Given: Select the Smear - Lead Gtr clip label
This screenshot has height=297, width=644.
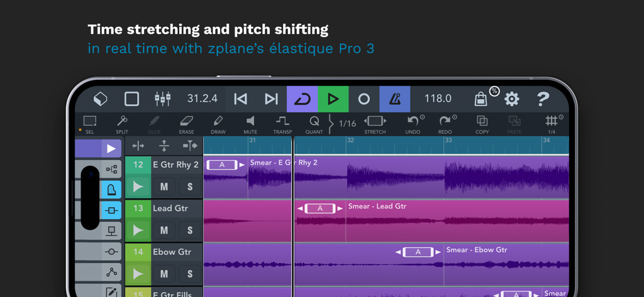Looking at the screenshot, I should coord(377,206).
